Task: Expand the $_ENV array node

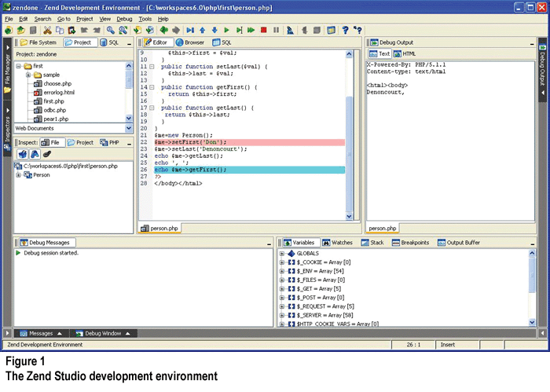Action: (x=281, y=271)
